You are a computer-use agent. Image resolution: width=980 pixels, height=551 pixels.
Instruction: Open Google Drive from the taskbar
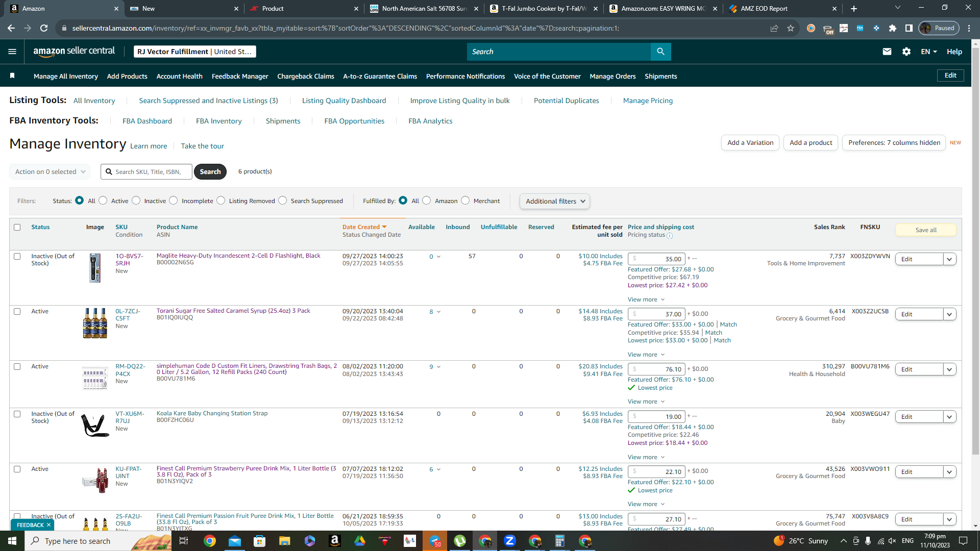pos(360,541)
